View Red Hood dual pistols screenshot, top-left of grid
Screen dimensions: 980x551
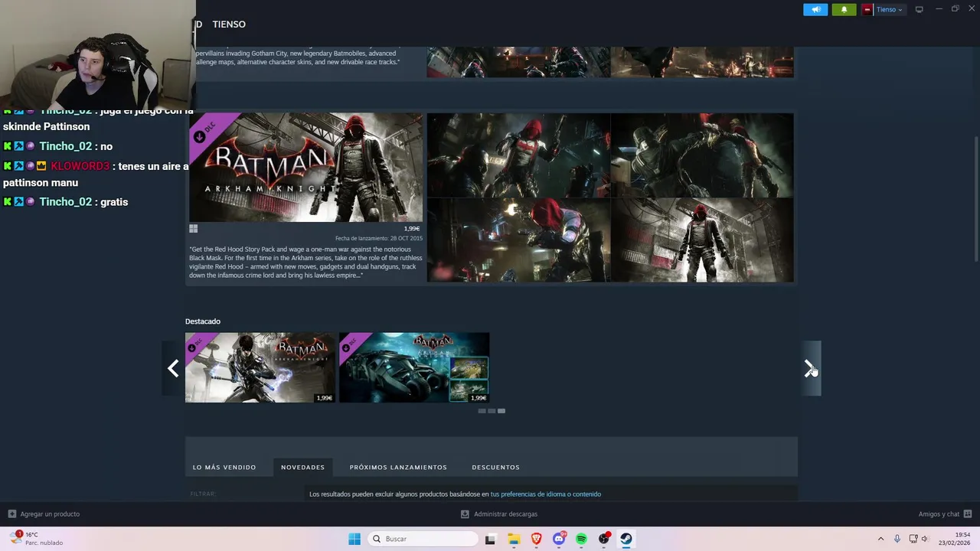[518, 155]
